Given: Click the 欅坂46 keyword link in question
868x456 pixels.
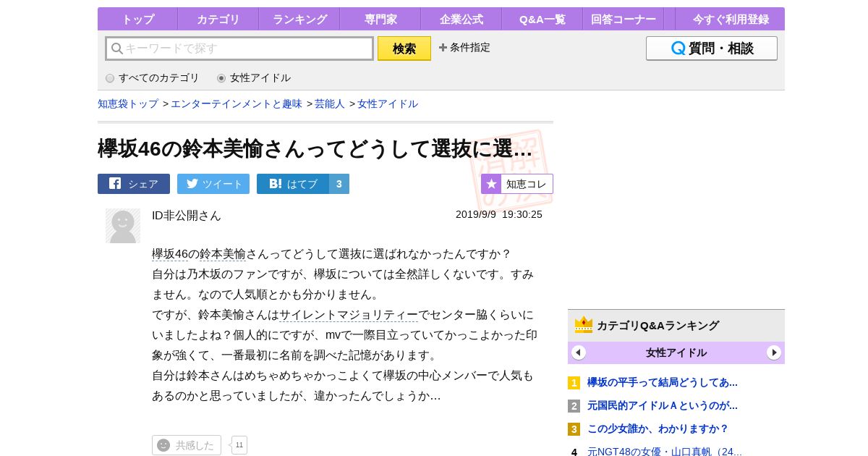Looking at the screenshot, I should (x=170, y=254).
